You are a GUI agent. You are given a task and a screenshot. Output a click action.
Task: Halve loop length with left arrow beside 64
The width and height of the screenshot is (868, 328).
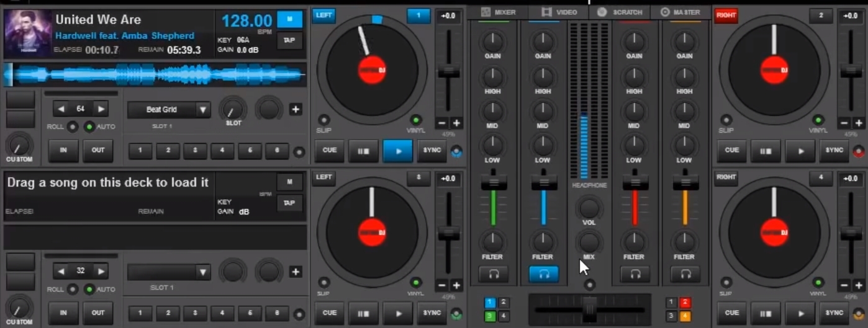(x=60, y=109)
